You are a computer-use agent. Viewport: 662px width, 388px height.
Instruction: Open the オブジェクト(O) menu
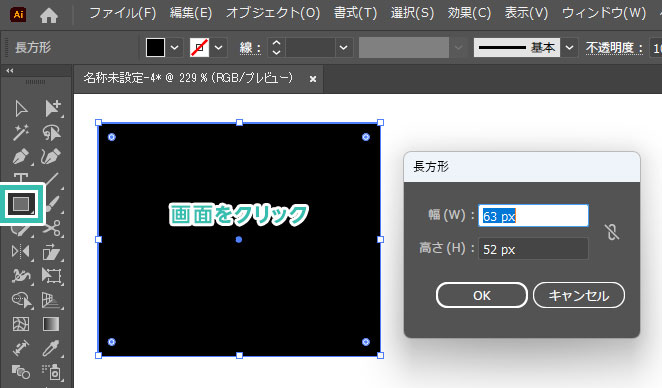point(273,13)
